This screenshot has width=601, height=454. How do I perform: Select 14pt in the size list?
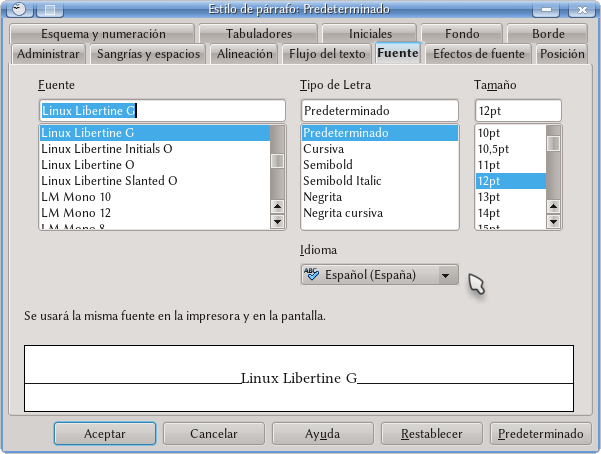click(x=489, y=213)
